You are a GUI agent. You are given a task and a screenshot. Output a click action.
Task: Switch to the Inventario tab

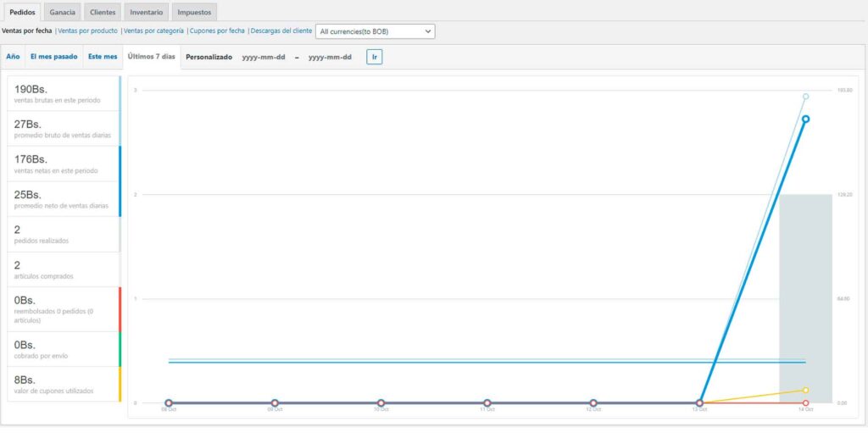(x=146, y=12)
